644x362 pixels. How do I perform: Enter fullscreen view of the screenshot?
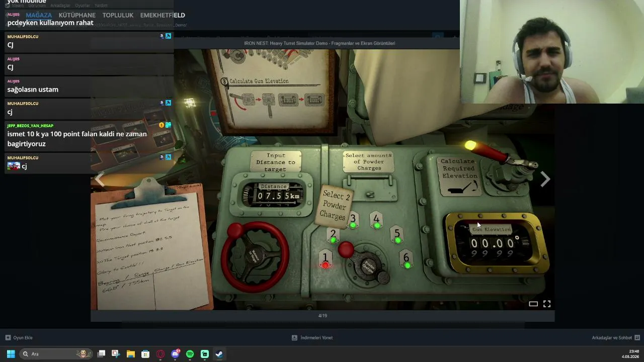click(547, 304)
